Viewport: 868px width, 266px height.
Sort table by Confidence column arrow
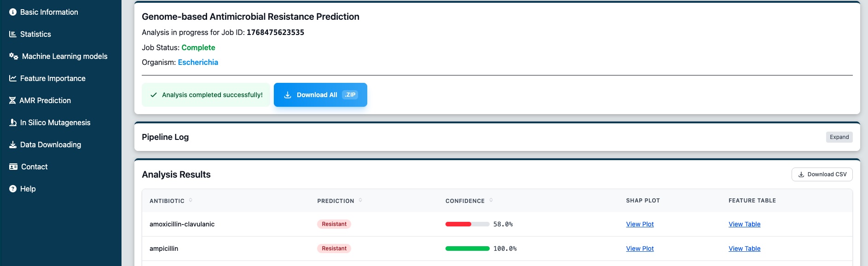(491, 200)
